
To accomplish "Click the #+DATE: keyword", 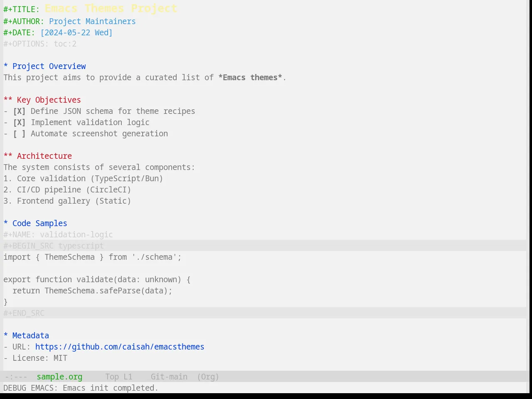I will (19, 32).
